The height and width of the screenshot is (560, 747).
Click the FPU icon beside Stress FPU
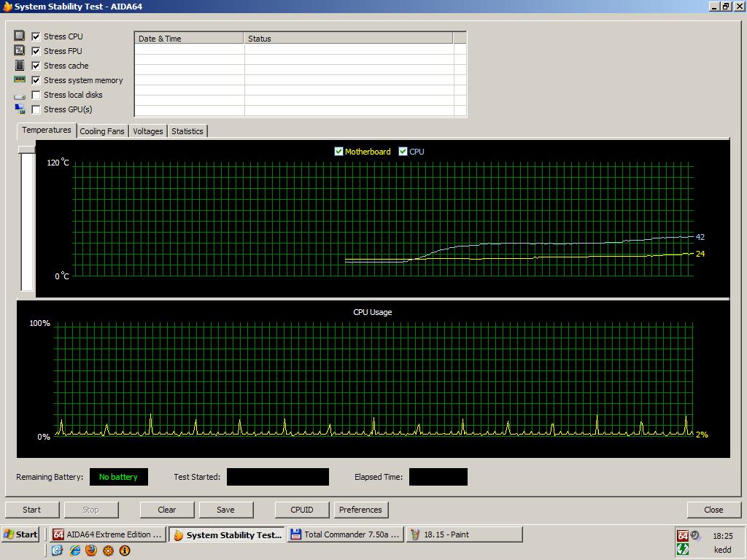tap(19, 50)
